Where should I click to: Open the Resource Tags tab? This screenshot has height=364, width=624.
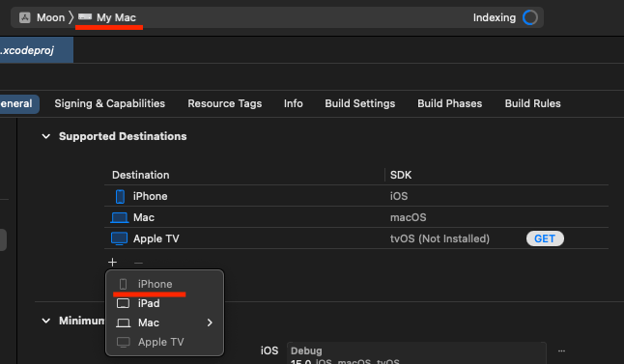[225, 104]
